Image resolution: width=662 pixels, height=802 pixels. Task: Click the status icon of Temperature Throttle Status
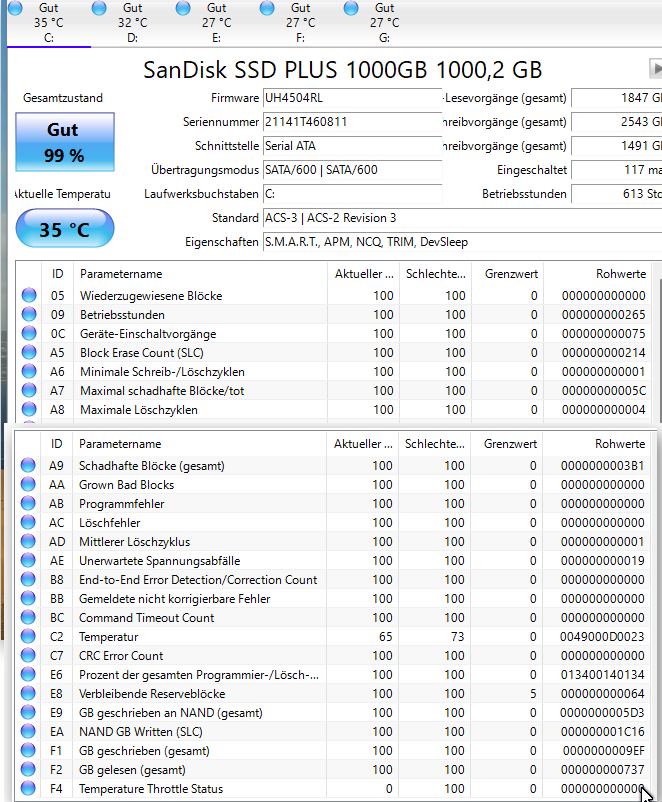pos(28,788)
